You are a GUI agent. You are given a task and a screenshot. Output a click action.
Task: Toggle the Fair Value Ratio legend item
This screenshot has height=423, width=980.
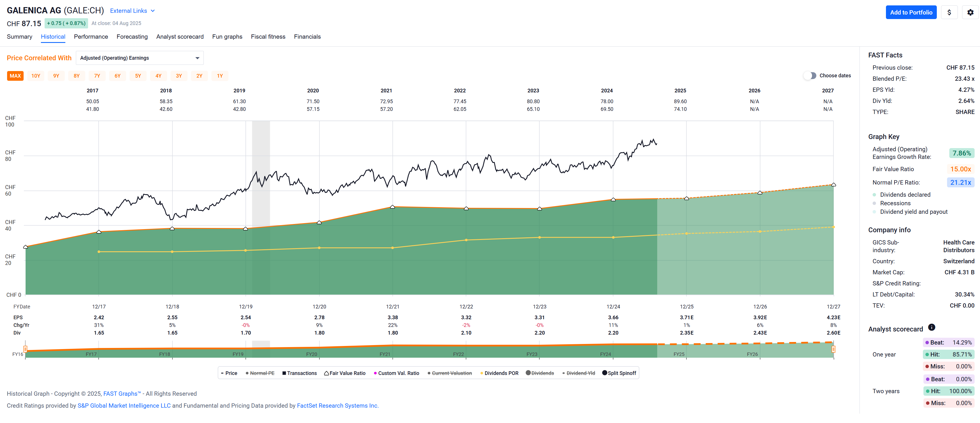click(x=345, y=373)
